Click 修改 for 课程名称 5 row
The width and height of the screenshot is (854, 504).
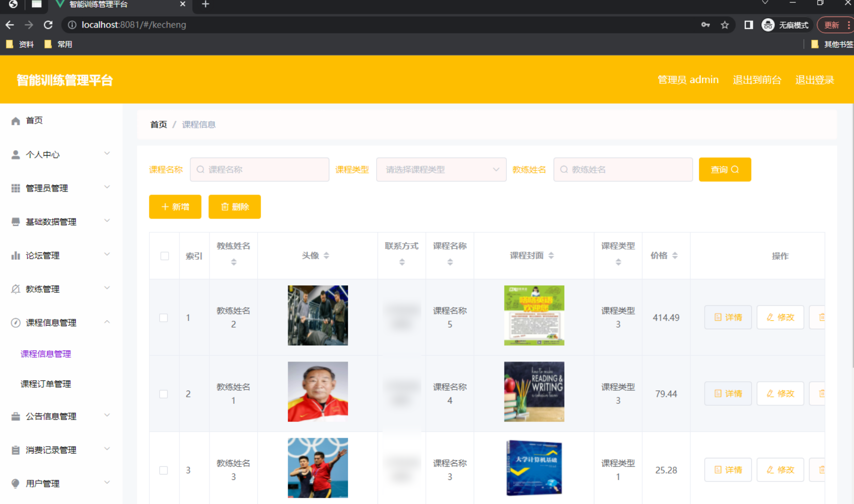[780, 317]
